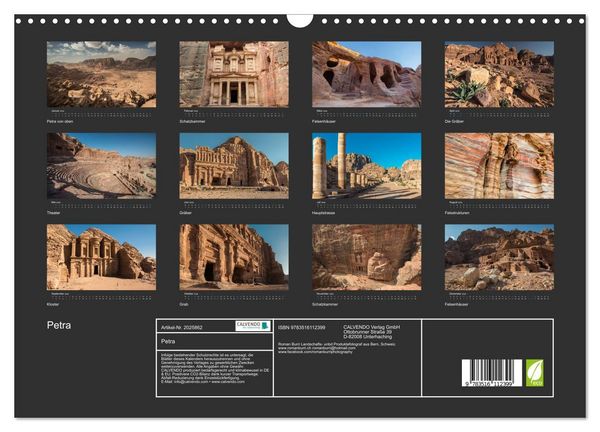Click the green eco leaf icon
Image resolution: width=600 pixels, height=432 pixels.
click(535, 373)
